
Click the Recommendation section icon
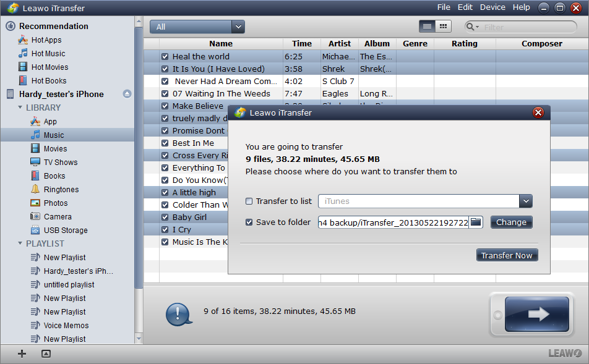coord(11,26)
